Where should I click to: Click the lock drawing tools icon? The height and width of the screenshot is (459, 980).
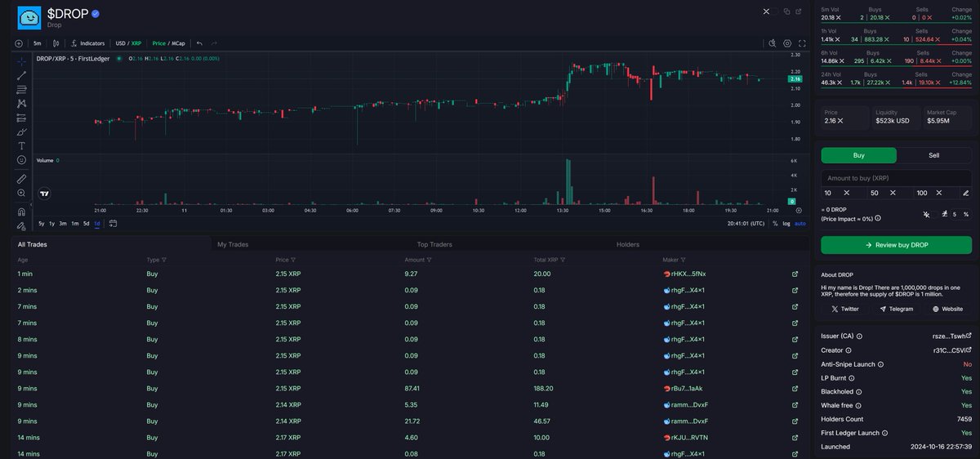pyautogui.click(x=21, y=225)
